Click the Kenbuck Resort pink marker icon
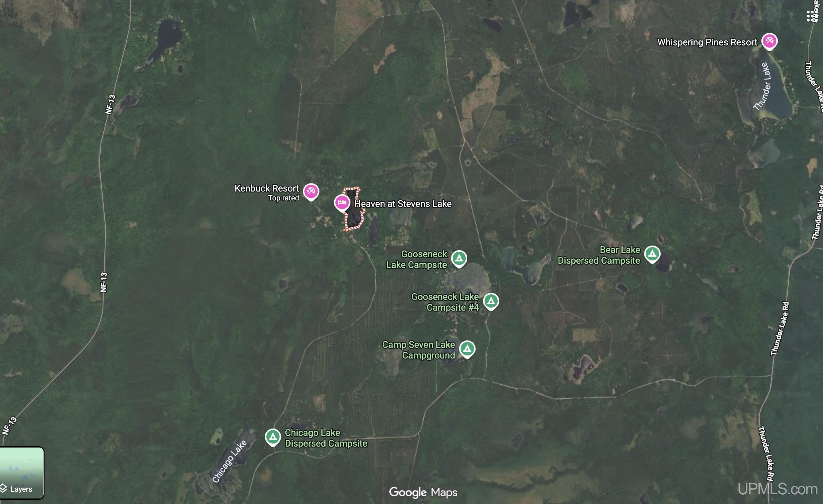This screenshot has height=504, width=823. (311, 192)
